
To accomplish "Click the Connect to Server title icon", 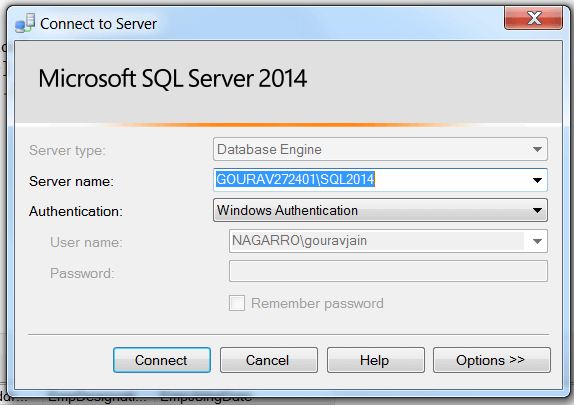I will coord(25,23).
